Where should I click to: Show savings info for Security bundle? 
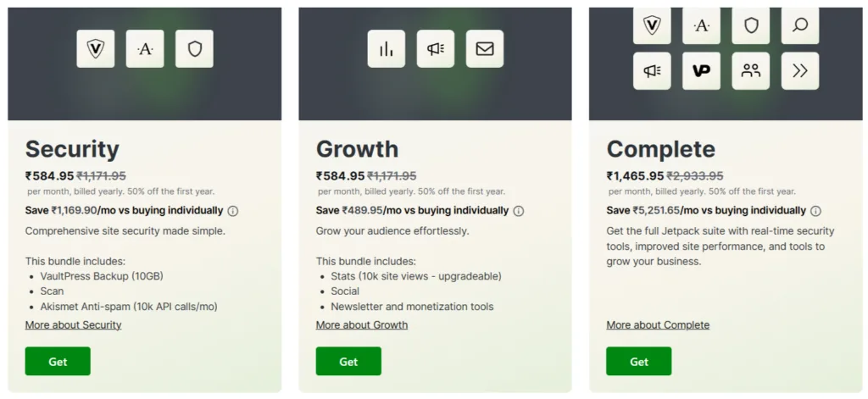(x=233, y=211)
